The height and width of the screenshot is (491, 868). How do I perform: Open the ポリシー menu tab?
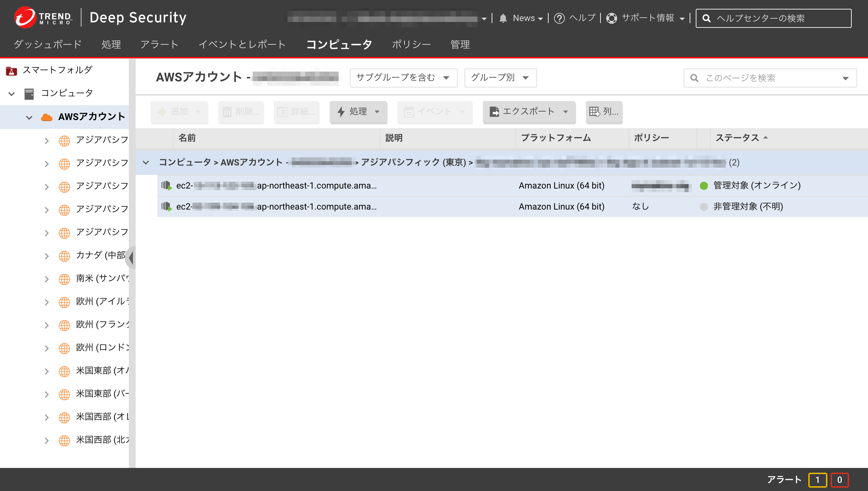[412, 44]
